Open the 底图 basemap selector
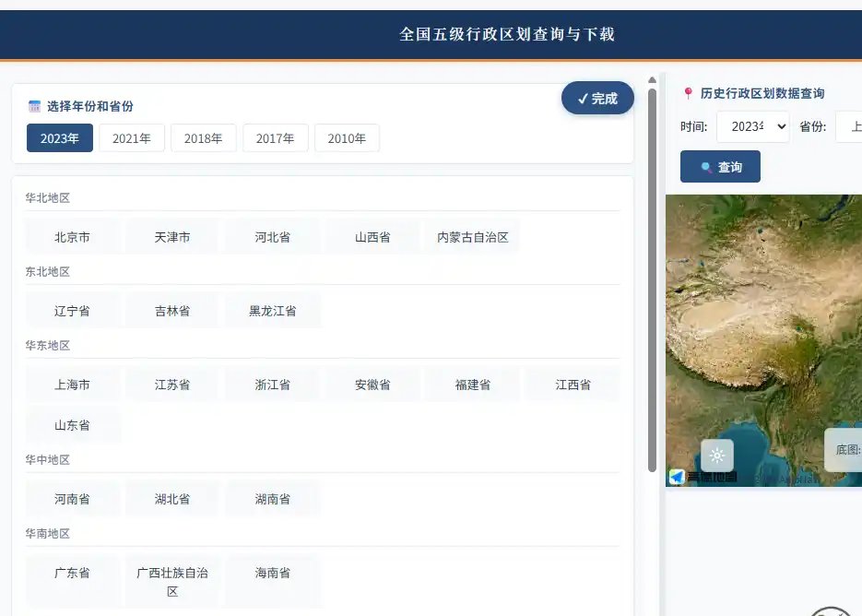 [844, 449]
